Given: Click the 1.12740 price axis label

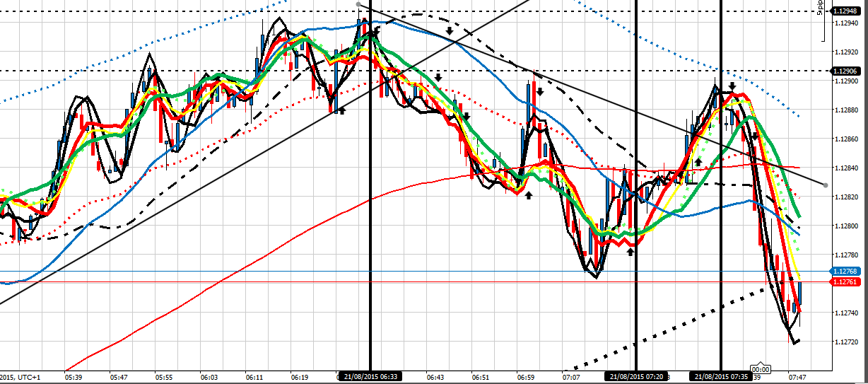Looking at the screenshot, I should pos(847,313).
